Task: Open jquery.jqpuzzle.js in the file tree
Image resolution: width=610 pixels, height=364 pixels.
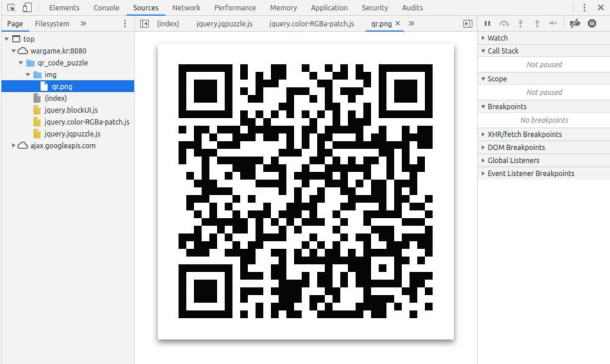Action: coord(72,134)
